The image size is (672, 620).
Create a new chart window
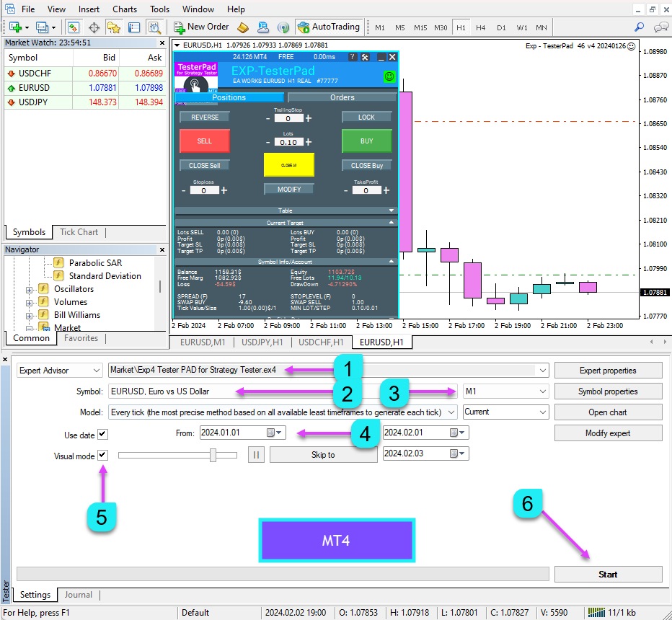[x=16, y=26]
